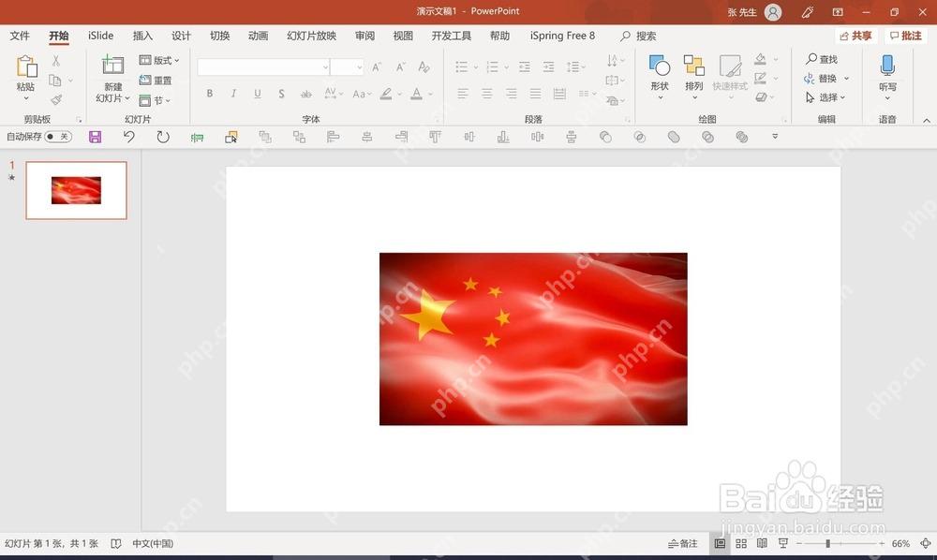Click the New Slide icon

click(x=112, y=65)
